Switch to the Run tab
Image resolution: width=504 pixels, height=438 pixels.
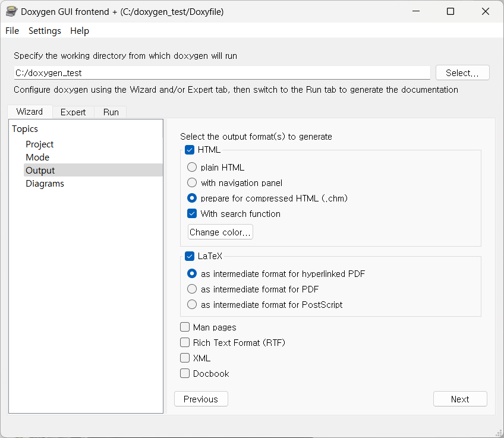click(111, 112)
